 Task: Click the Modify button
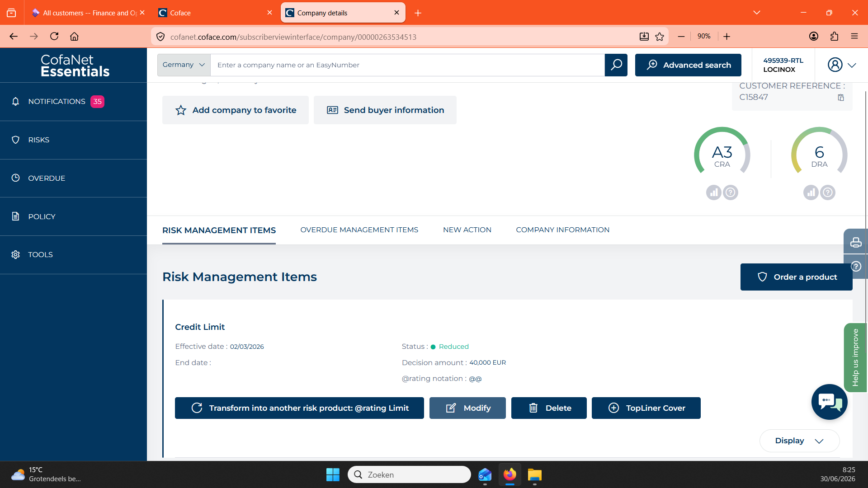tap(467, 408)
